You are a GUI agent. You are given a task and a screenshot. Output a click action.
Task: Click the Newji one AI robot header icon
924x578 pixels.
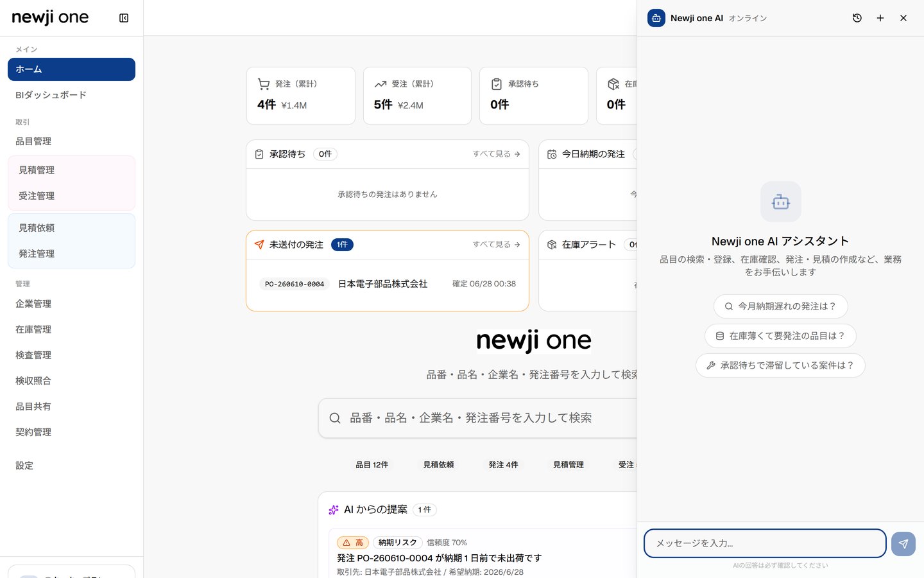656,18
